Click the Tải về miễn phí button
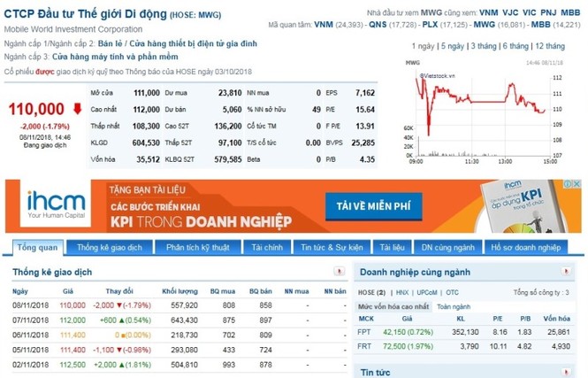The width and height of the screenshot is (588, 378). tap(373, 206)
